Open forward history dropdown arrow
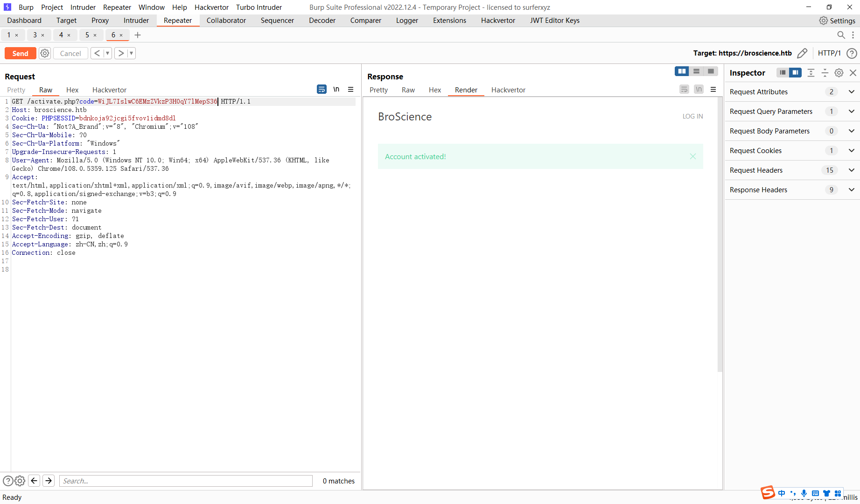 pos(132,53)
